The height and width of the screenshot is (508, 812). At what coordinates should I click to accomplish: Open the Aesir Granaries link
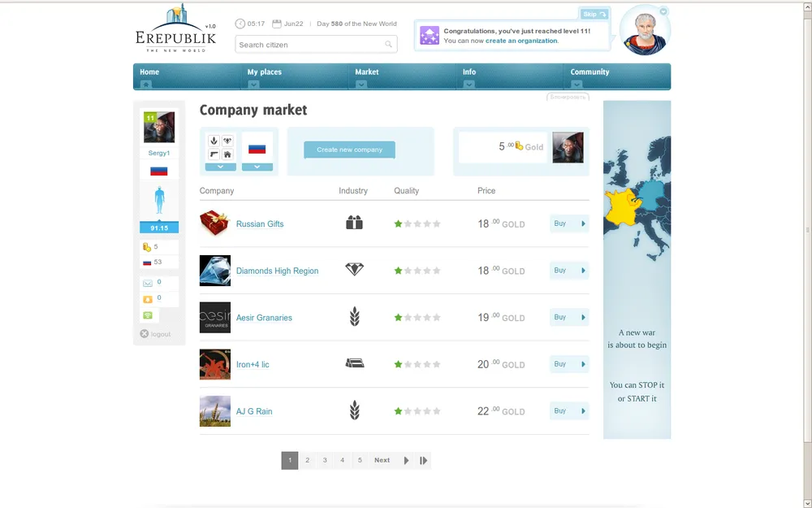[264, 318]
